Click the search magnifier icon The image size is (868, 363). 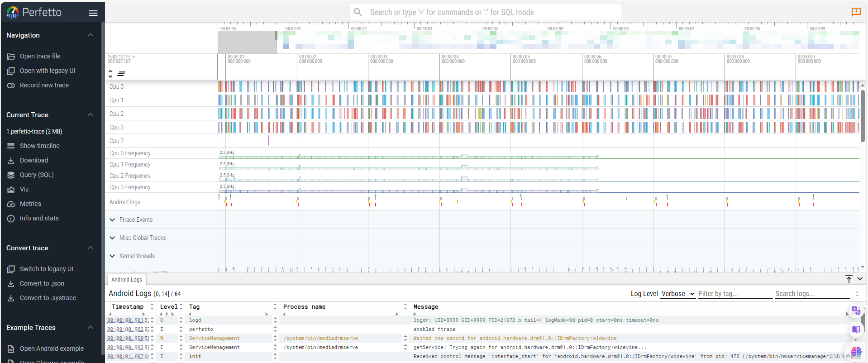point(358,12)
